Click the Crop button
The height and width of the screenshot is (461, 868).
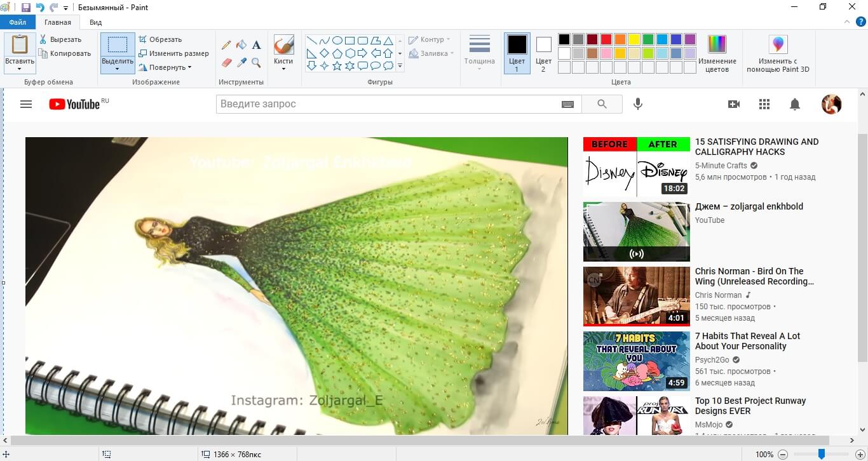(x=161, y=39)
